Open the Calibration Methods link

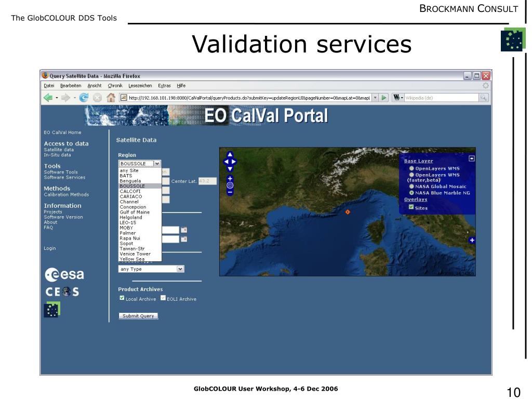tap(66, 195)
